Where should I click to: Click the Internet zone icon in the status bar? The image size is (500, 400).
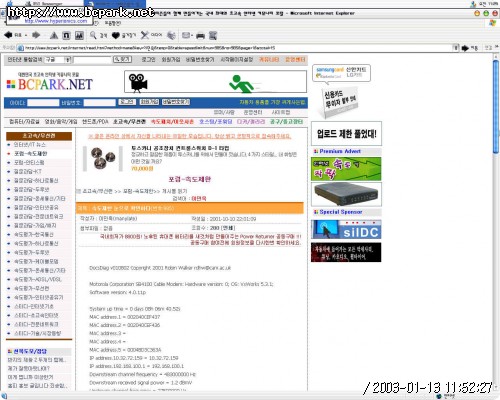coord(439,396)
